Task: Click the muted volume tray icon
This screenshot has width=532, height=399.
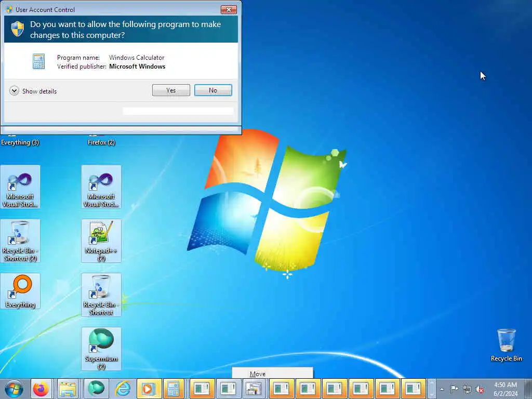Action: click(480, 390)
